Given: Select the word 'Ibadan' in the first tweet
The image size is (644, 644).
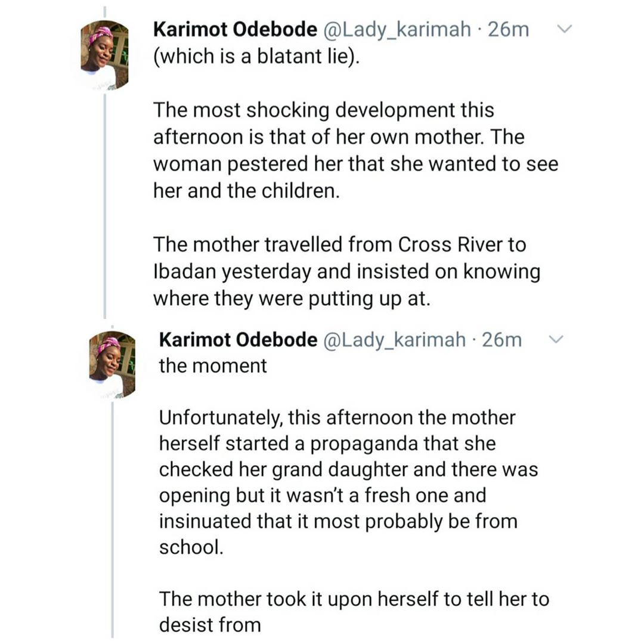Looking at the screenshot, I should pyautogui.click(x=185, y=271).
